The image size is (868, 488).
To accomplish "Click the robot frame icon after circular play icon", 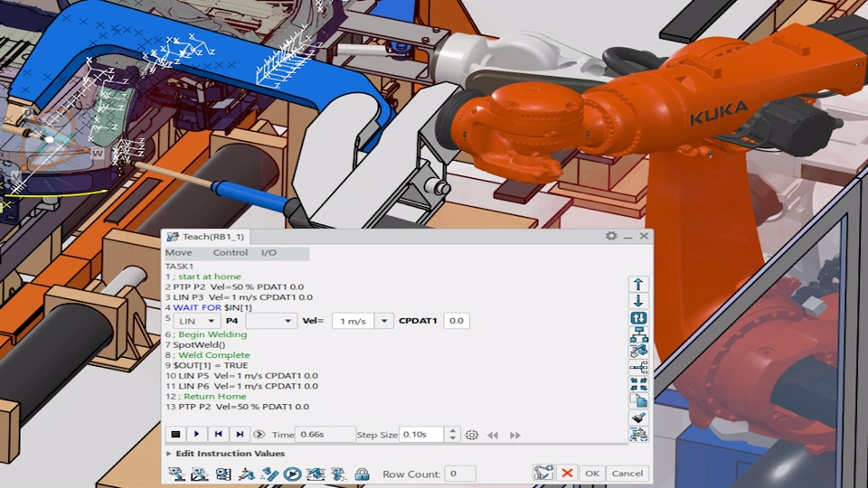I will 316,474.
